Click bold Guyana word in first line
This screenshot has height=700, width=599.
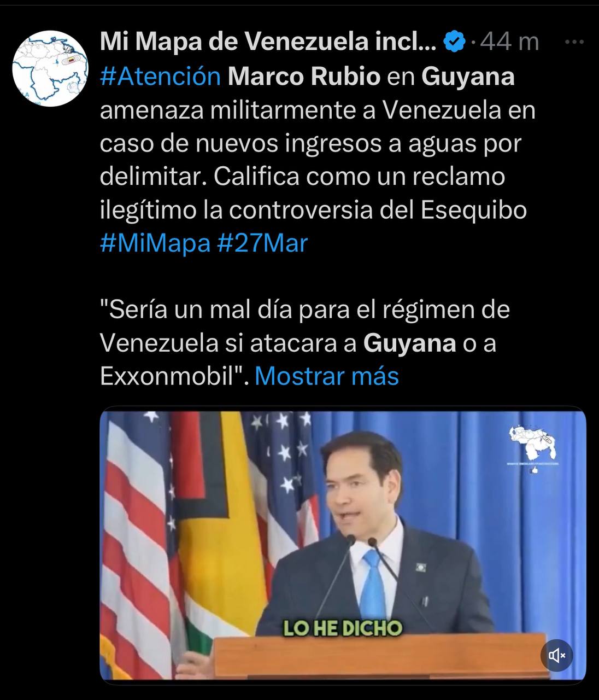(x=468, y=77)
